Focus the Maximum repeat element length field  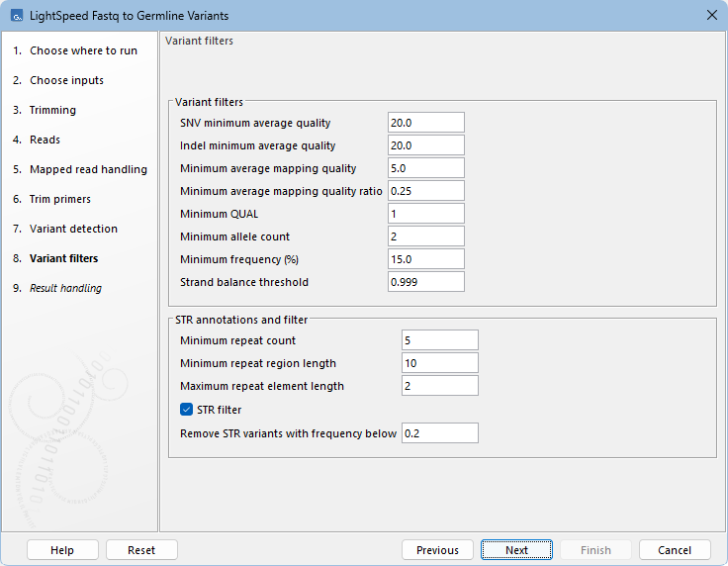pyautogui.click(x=440, y=386)
